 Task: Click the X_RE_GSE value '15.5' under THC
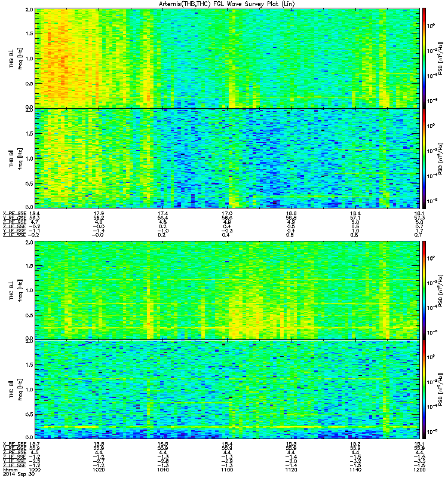click(x=162, y=443)
